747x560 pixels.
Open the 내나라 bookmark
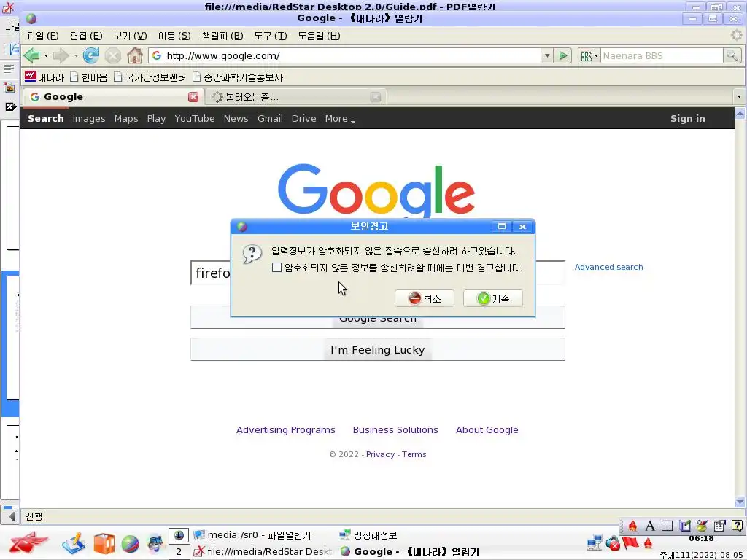click(44, 77)
